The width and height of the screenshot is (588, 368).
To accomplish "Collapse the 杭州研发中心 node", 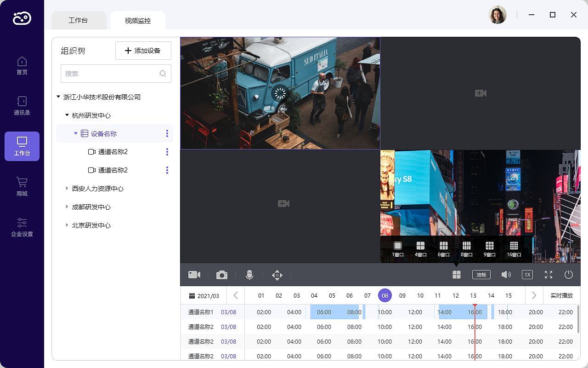I will [67, 115].
